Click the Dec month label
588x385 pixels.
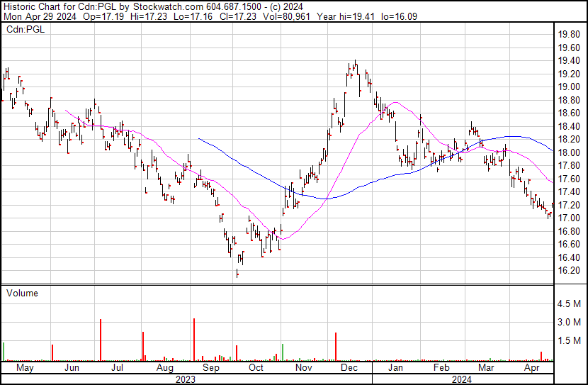tap(349, 367)
